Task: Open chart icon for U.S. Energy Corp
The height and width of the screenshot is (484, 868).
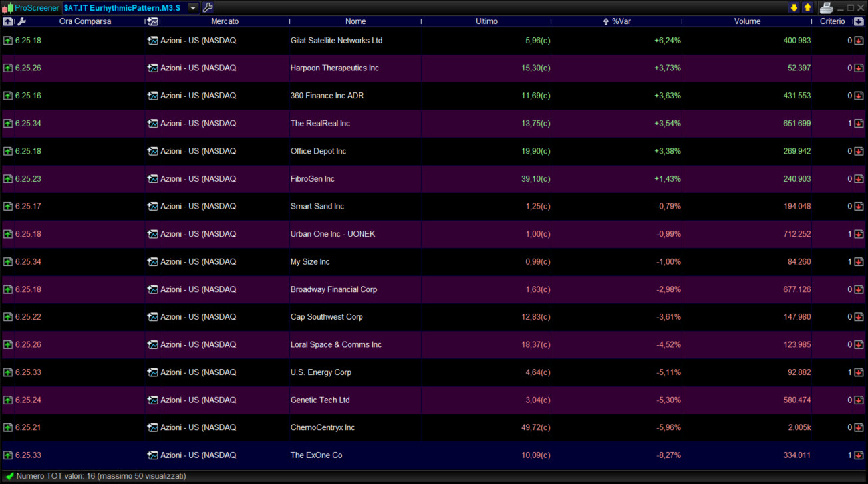Action: tap(153, 372)
